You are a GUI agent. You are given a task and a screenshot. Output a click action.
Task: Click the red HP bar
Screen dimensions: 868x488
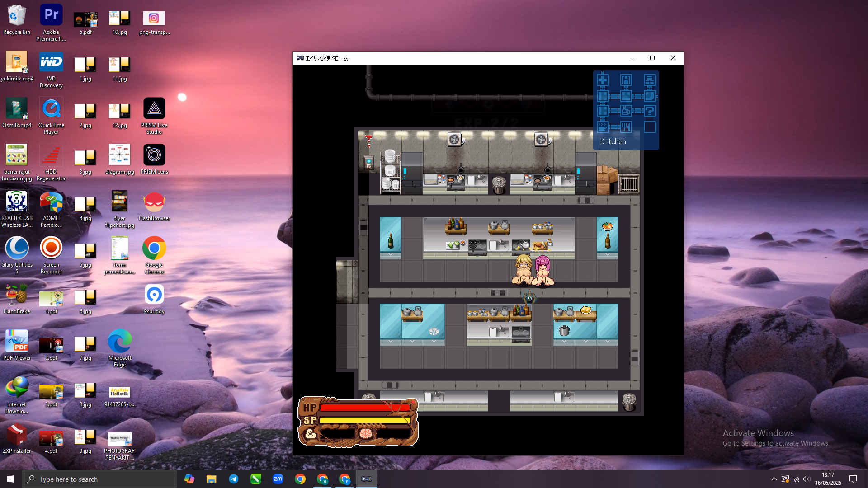[x=365, y=408]
